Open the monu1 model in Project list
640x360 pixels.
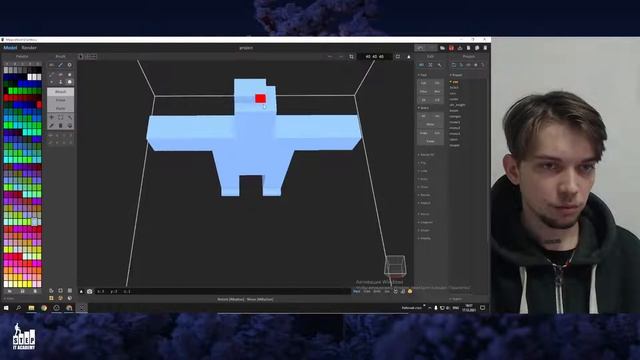pyautogui.click(x=455, y=122)
